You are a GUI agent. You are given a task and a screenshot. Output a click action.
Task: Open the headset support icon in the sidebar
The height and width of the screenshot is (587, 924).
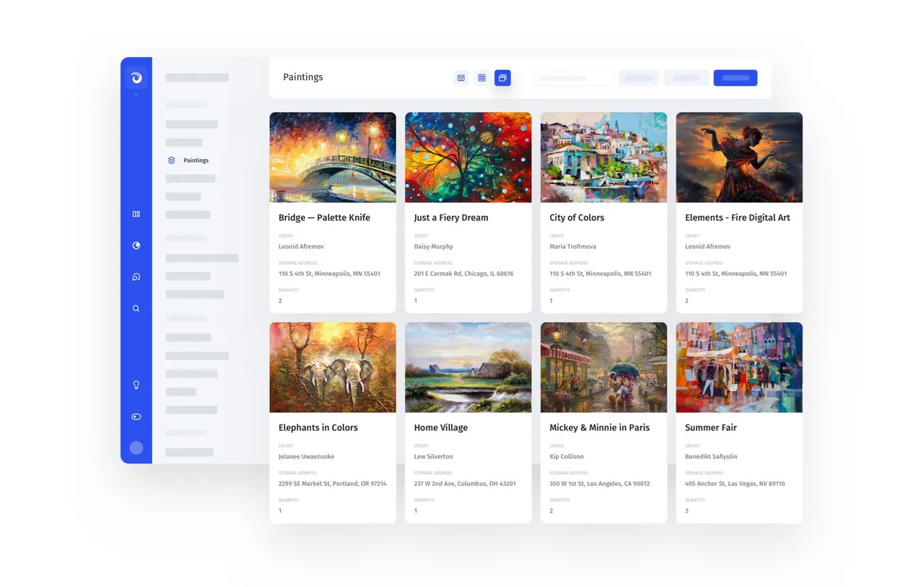[136, 277]
